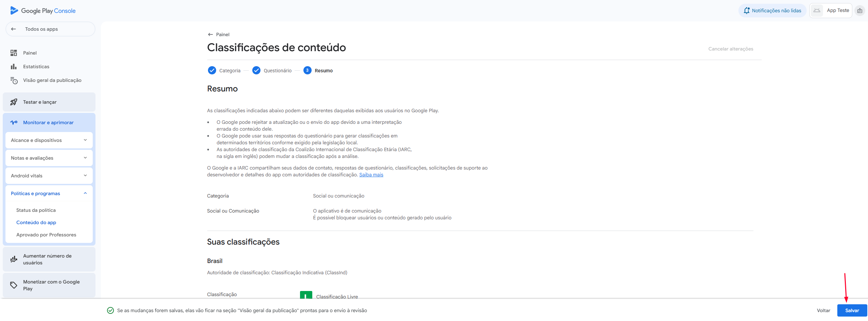This screenshot has width=868, height=321.
Task: Click the Visão geral da publicação icon
Action: [14, 81]
